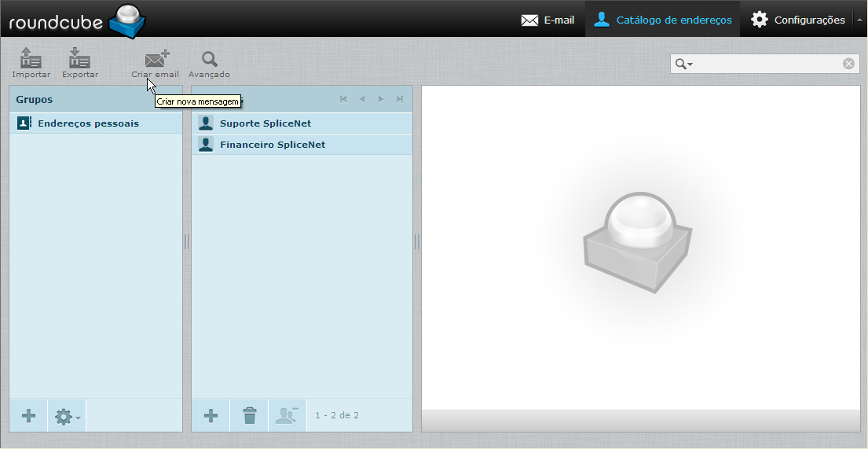Click the Financeiro SpliceNet person icon
This screenshot has width=868, height=449.
[x=206, y=144]
